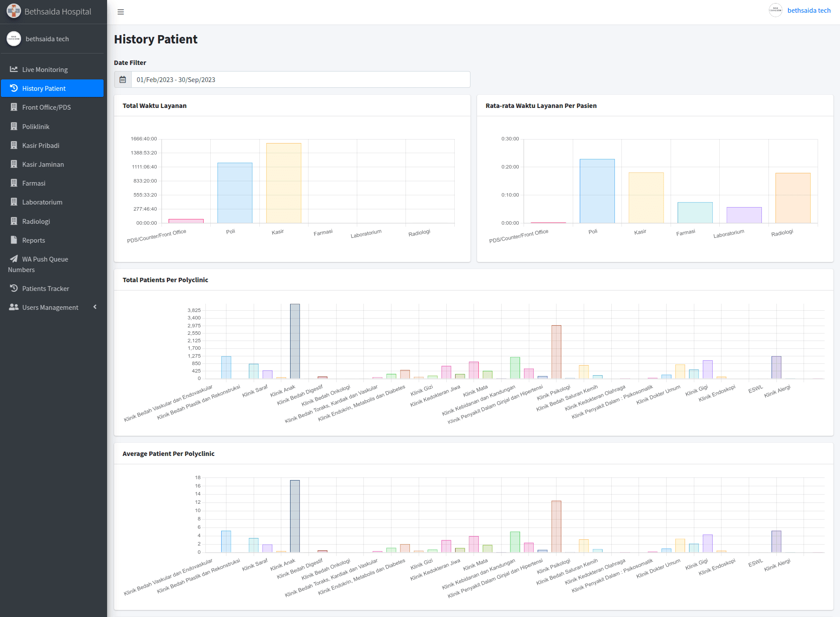Click the bethsaida tech link at top right
The width and height of the screenshot is (840, 617).
[x=809, y=11]
